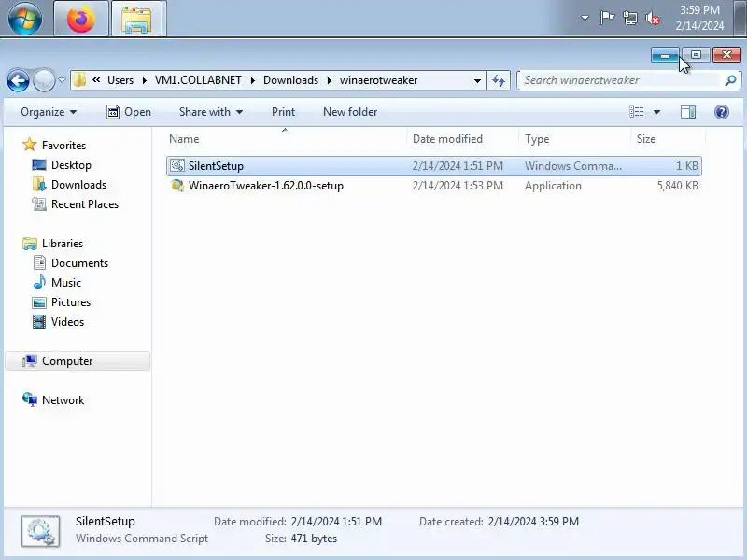747x560 pixels.
Task: Expand the arrow after Downloads breadcrumb
Action: (329, 80)
